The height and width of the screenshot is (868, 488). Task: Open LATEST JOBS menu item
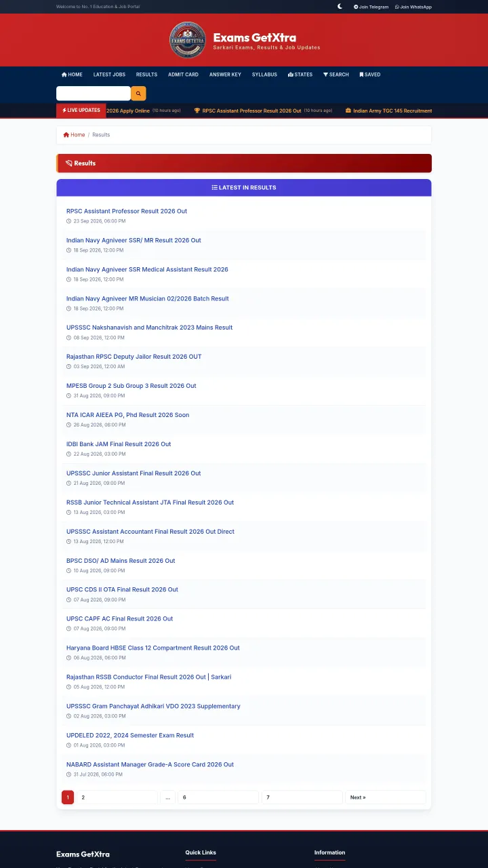109,75
